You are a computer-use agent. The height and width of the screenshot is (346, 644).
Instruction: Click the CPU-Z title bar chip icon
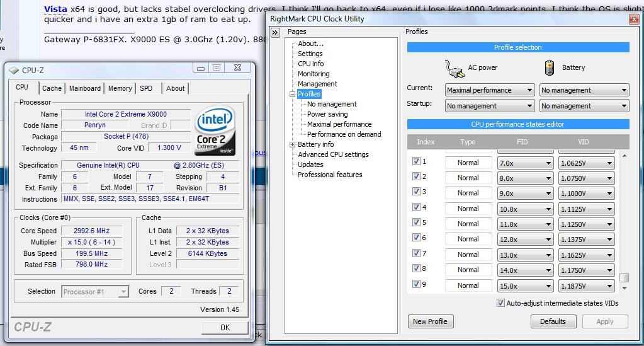pyautogui.click(x=14, y=71)
